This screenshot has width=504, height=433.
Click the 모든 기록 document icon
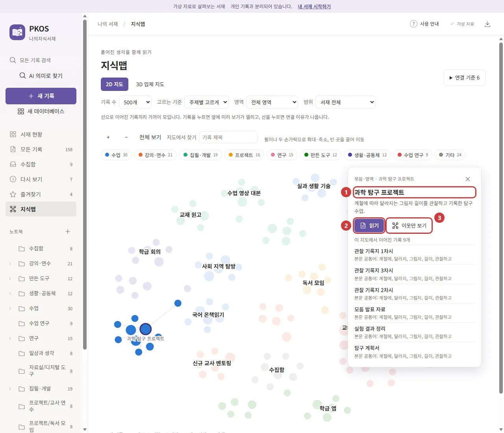(13, 149)
